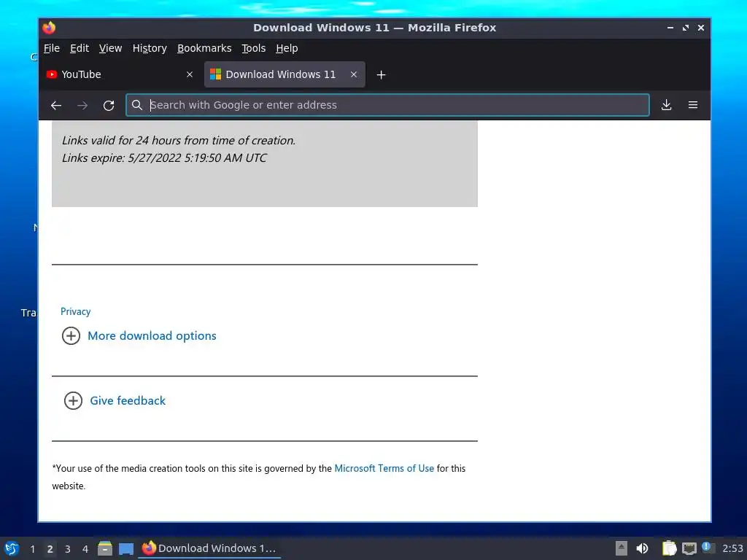Viewport: 747px width, 560px height.
Task: Close the Download Windows 11 tab
Action: (x=354, y=74)
